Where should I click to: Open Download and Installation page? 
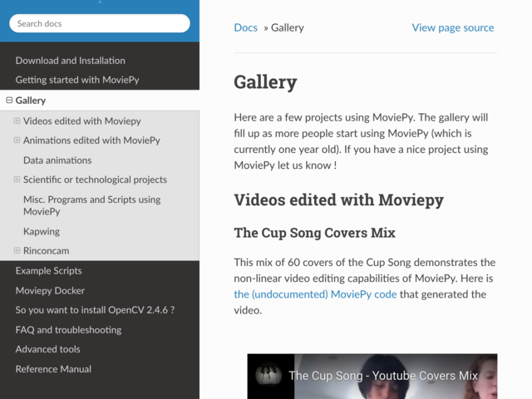[x=70, y=61]
